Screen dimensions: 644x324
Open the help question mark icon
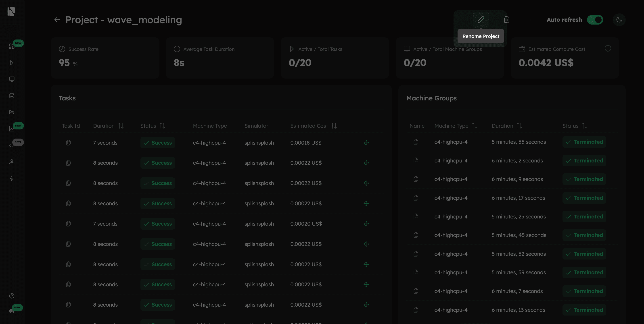pyautogui.click(x=12, y=296)
